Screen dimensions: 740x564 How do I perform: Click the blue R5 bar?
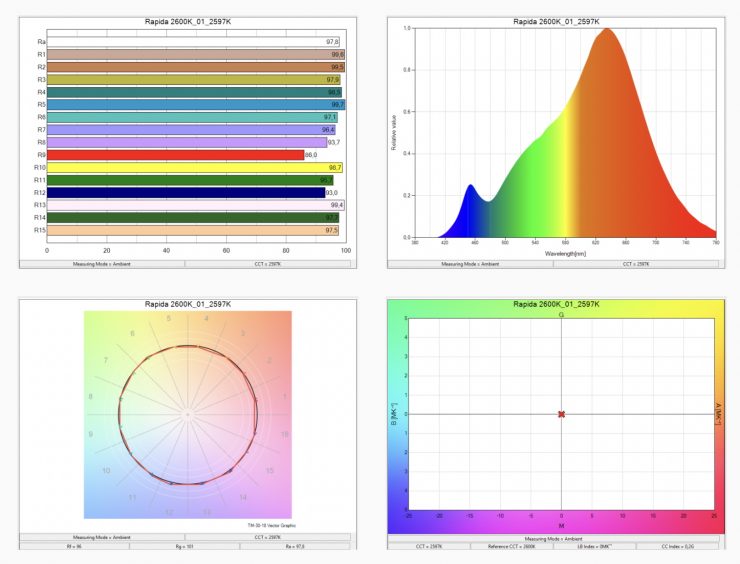point(196,104)
